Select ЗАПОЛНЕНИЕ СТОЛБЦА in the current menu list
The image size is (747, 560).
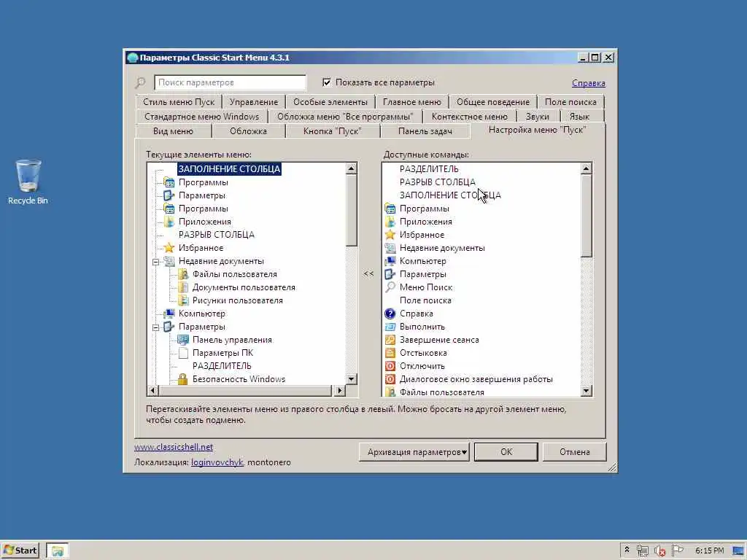(229, 169)
